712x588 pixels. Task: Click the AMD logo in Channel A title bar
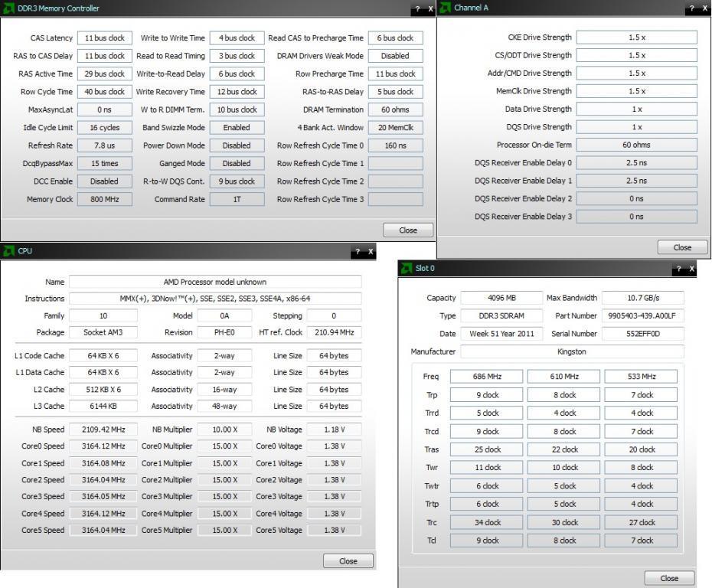tap(445, 8)
